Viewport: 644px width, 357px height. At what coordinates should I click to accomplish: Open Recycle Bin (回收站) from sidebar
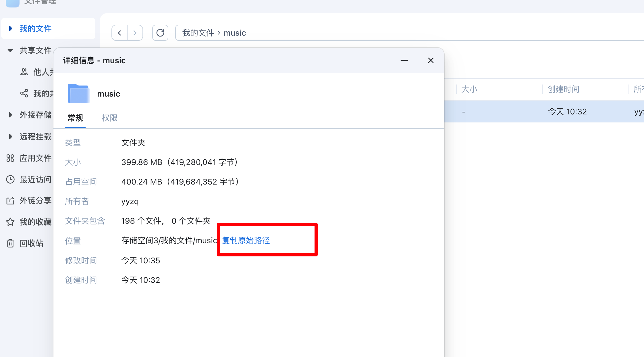[x=31, y=243]
